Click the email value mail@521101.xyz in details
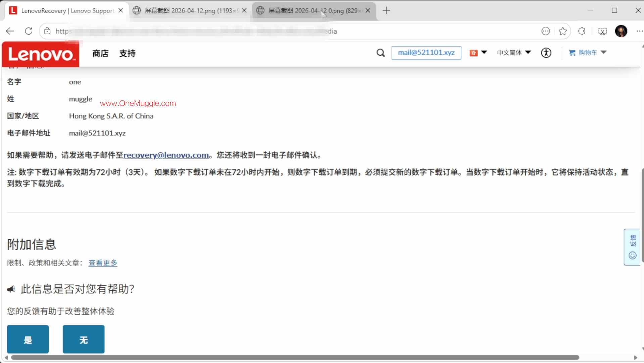The image size is (644, 363). [x=97, y=133]
